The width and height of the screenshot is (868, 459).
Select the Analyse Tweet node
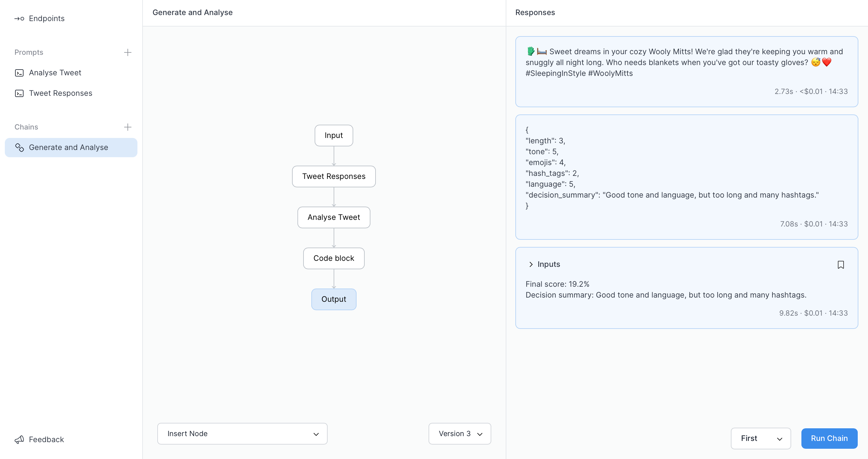(x=334, y=217)
